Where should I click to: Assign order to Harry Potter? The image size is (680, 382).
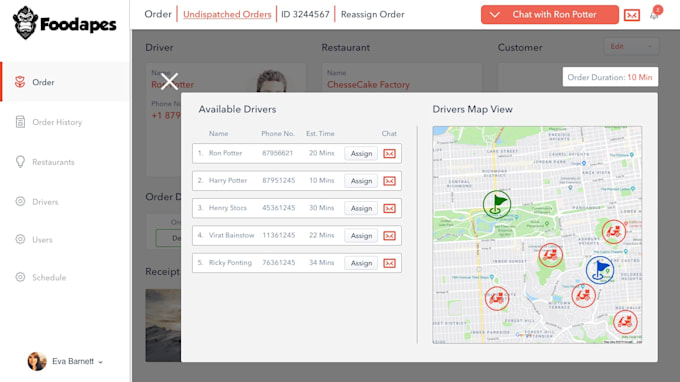coord(361,181)
